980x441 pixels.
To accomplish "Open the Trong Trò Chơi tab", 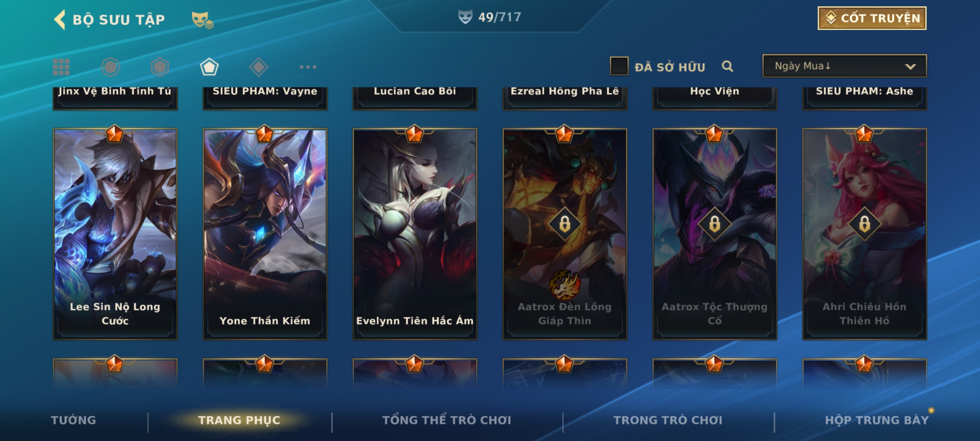I will (668, 420).
